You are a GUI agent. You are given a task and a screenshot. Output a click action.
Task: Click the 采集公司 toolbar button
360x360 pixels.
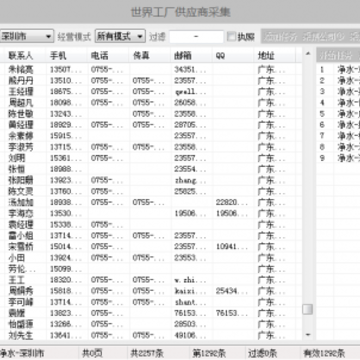tap(323, 37)
